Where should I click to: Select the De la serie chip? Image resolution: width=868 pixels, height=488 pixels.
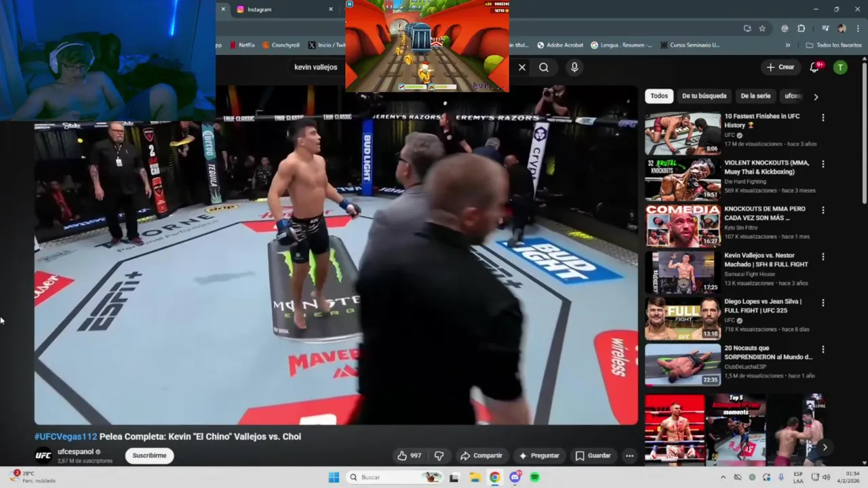point(755,96)
